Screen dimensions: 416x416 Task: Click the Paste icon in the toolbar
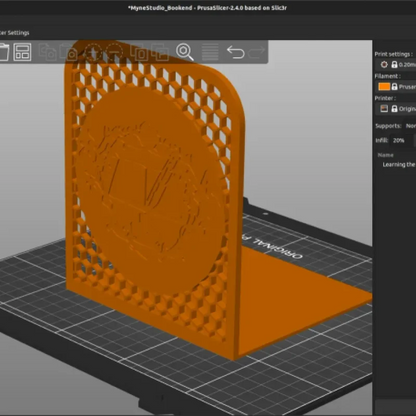coord(68,52)
